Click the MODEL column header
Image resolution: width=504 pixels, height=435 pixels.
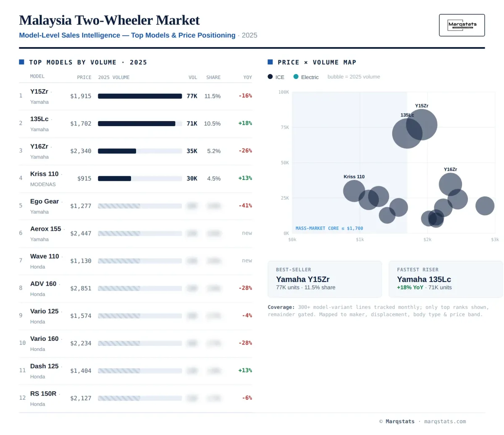pos(37,76)
